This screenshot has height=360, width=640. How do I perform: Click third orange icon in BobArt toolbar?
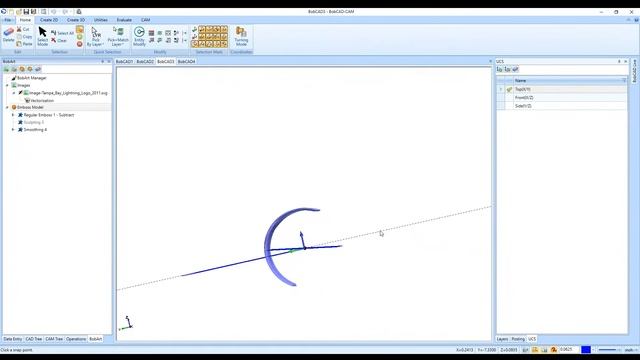22,69
